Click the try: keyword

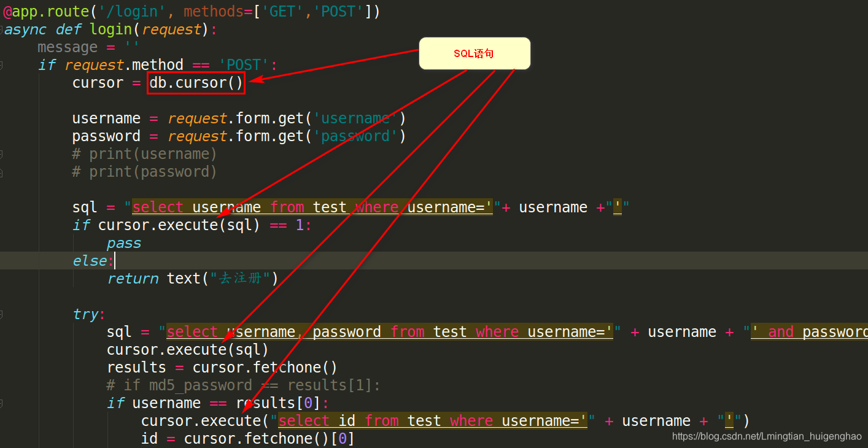(x=89, y=314)
